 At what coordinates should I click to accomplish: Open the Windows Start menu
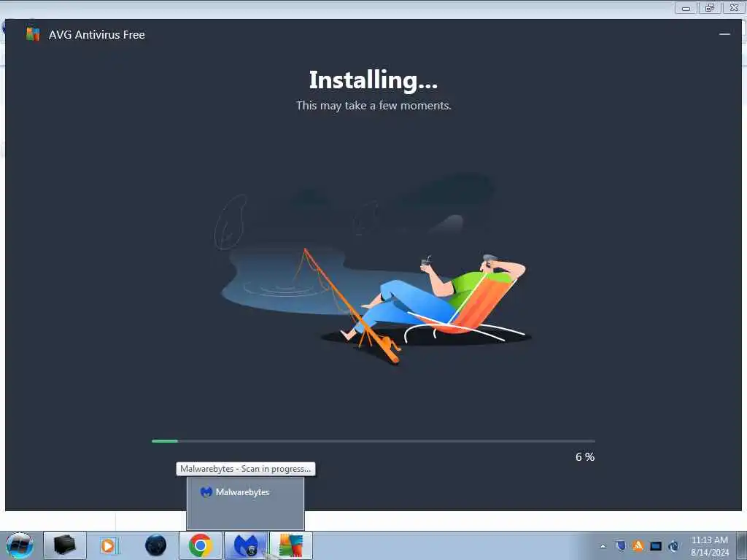coord(19,545)
